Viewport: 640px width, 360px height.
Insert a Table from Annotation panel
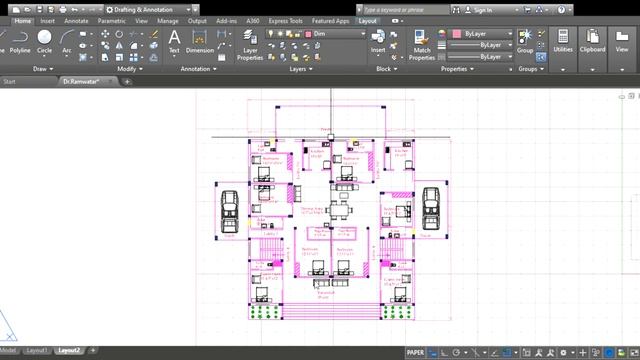point(222,58)
